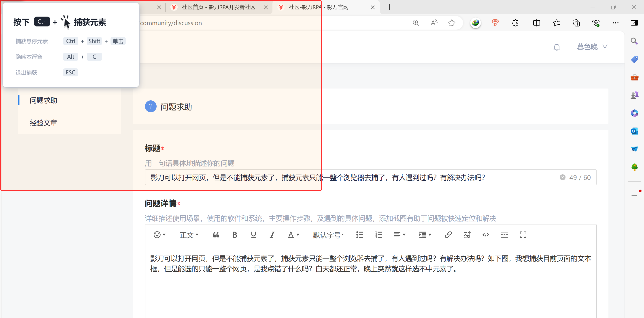
Task: Insert a numbered ordered list
Action: coord(378,235)
